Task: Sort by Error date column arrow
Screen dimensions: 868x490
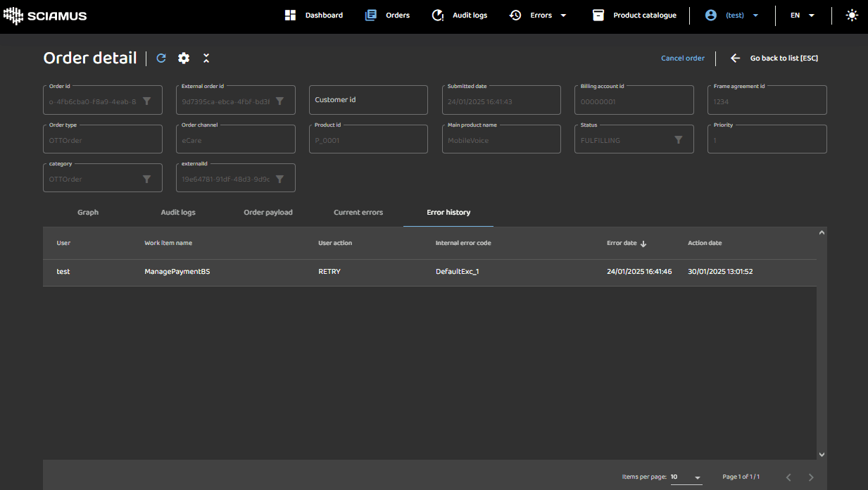Action: point(643,244)
